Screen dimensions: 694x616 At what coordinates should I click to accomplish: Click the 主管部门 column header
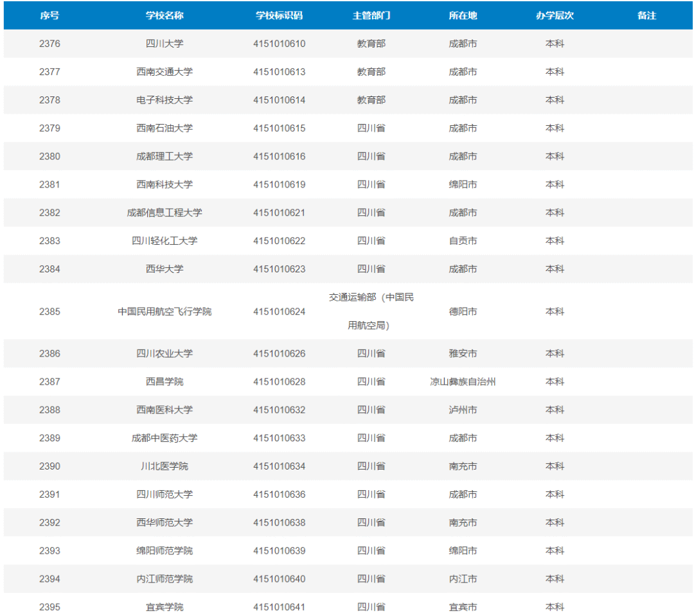371,15
